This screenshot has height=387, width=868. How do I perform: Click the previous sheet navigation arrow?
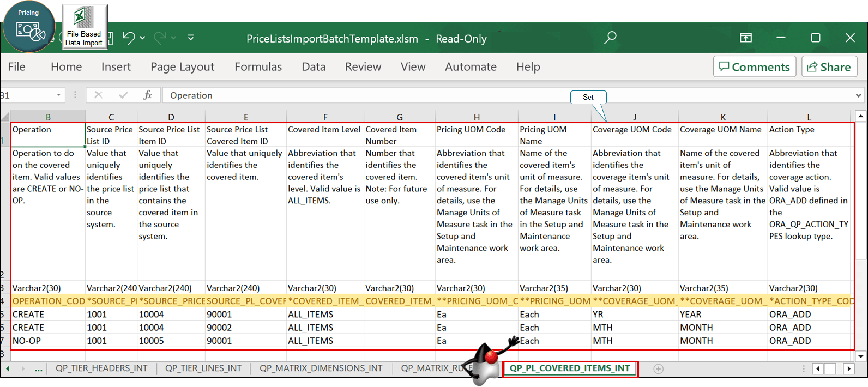(8, 369)
